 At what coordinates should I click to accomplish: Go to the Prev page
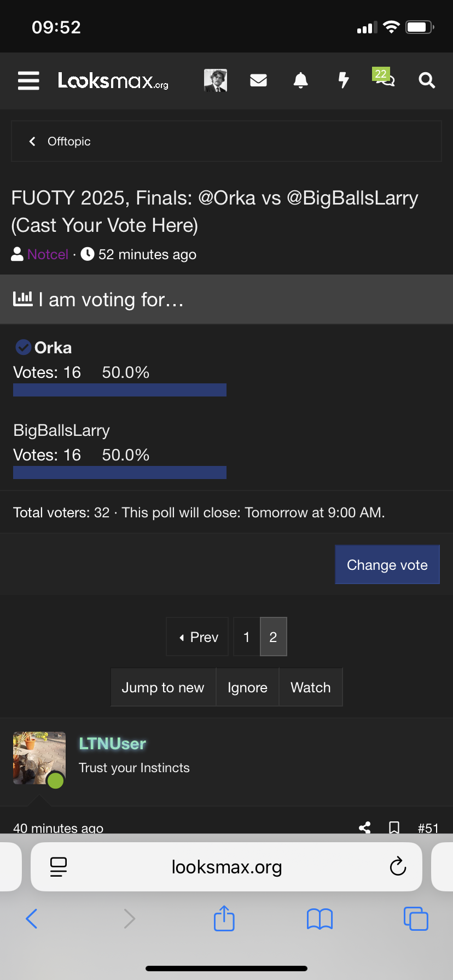(198, 637)
